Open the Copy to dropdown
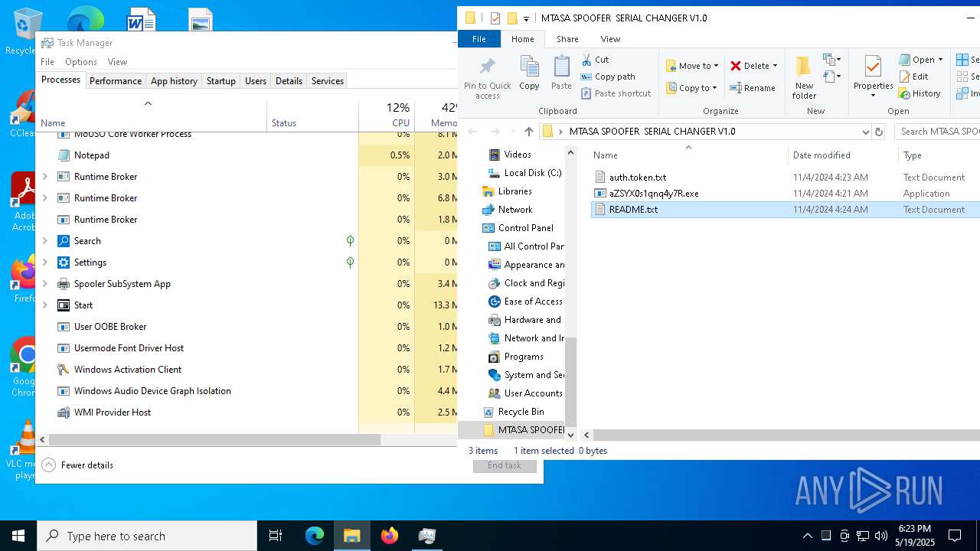Viewport: 980px width, 551px height. click(x=691, y=88)
